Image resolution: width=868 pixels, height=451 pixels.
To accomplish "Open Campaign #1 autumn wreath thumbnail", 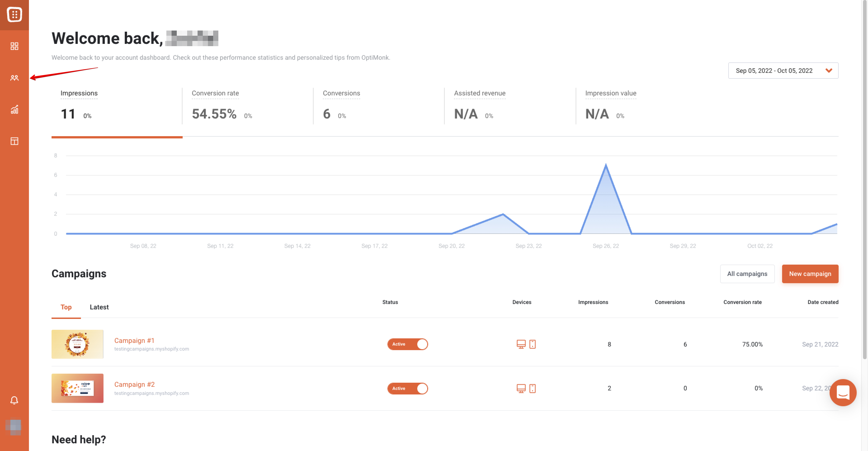I will pyautogui.click(x=78, y=344).
